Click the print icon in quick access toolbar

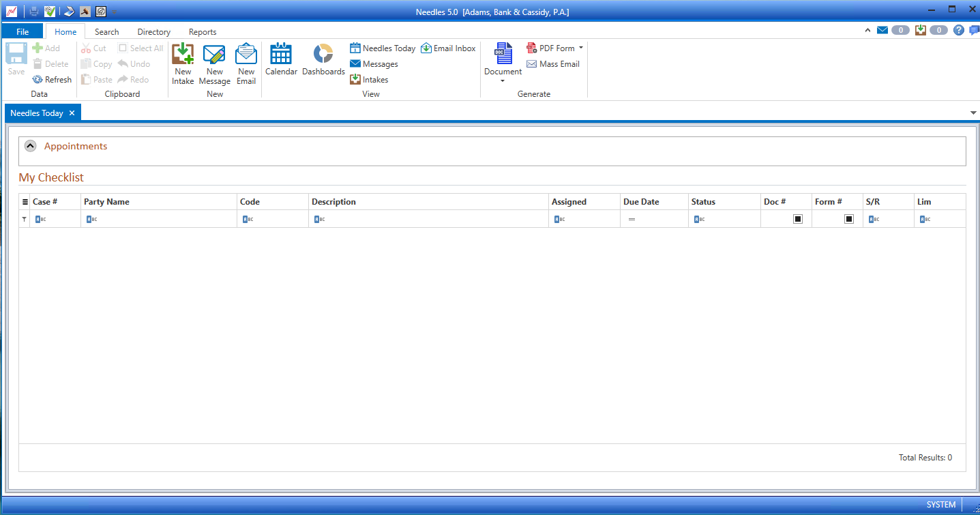click(x=33, y=12)
